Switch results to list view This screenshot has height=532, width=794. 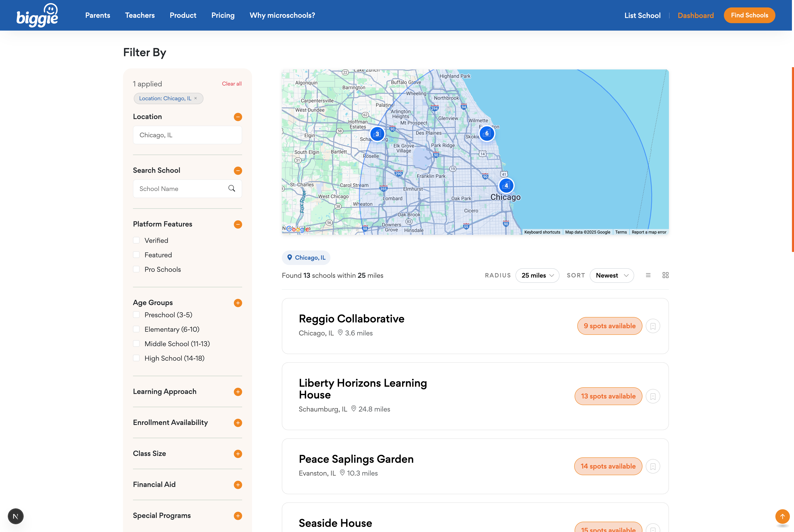pyautogui.click(x=648, y=275)
